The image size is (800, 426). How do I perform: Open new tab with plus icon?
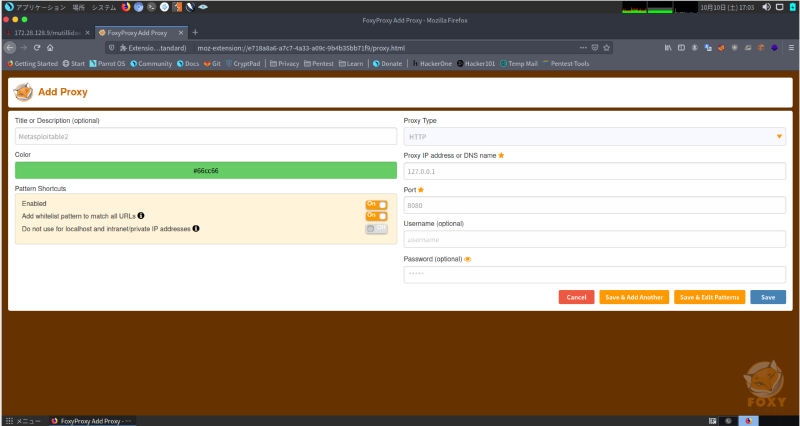point(195,32)
